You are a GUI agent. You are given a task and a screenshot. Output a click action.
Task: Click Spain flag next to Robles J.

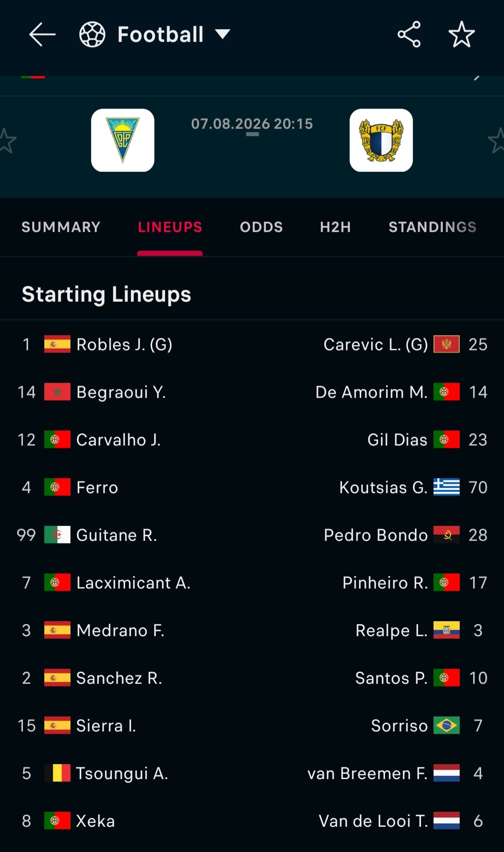[x=57, y=344]
